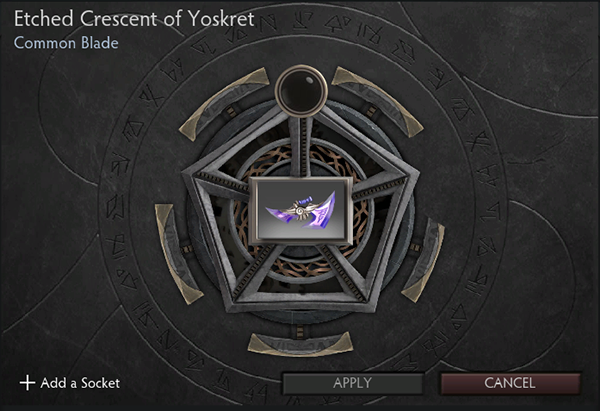Select the purple crescent blade item thumbnail
The image size is (600, 411).
(300, 211)
